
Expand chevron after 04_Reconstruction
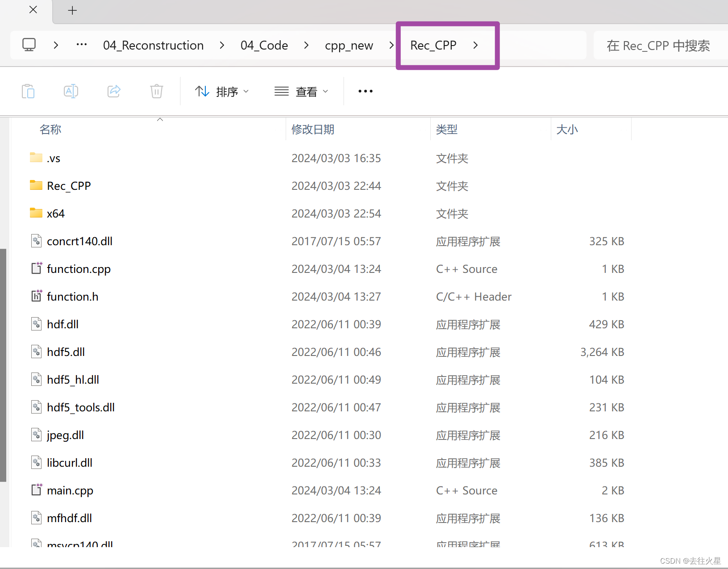222,45
